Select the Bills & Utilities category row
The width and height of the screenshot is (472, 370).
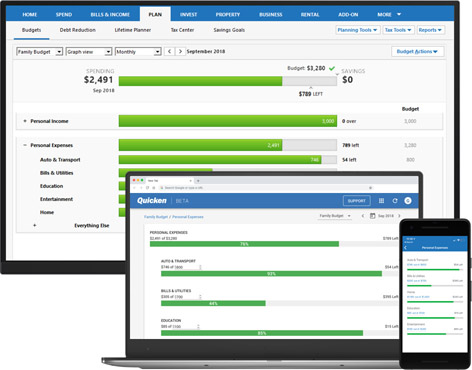(x=56, y=173)
